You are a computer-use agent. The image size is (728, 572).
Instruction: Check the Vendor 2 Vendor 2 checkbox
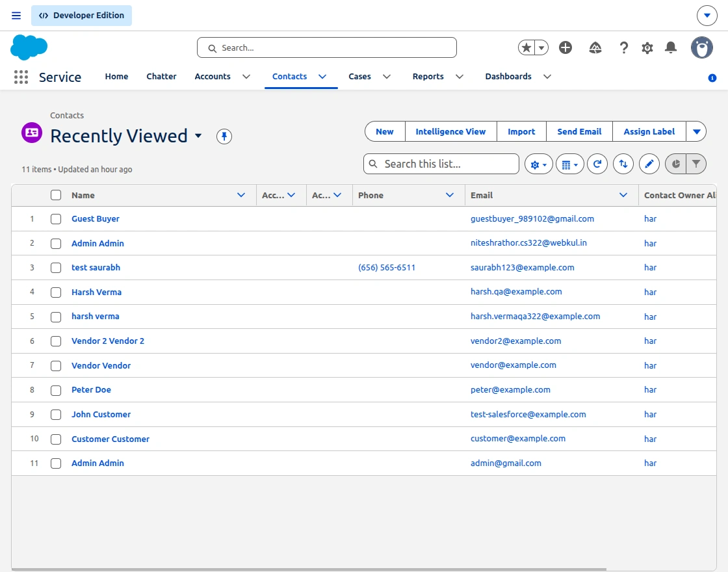click(x=56, y=341)
